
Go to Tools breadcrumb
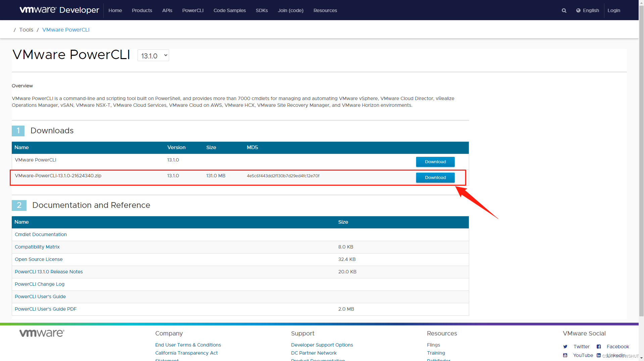(26, 30)
